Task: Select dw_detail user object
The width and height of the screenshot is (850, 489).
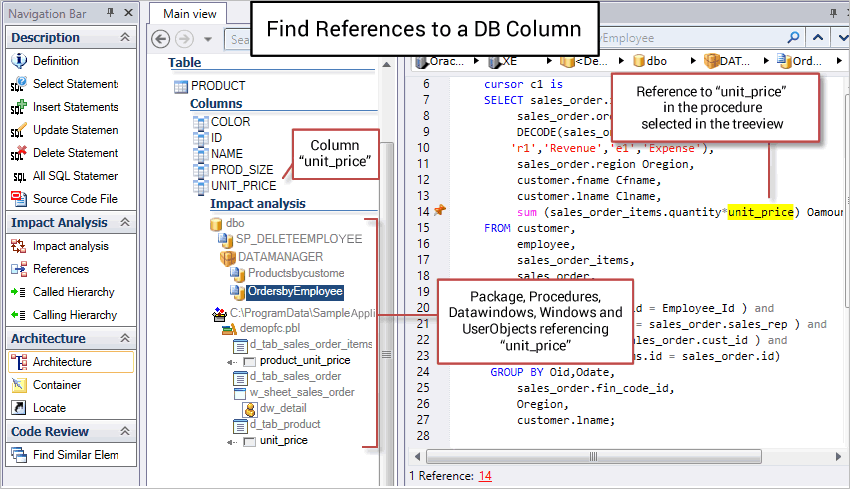Action: click(x=275, y=408)
